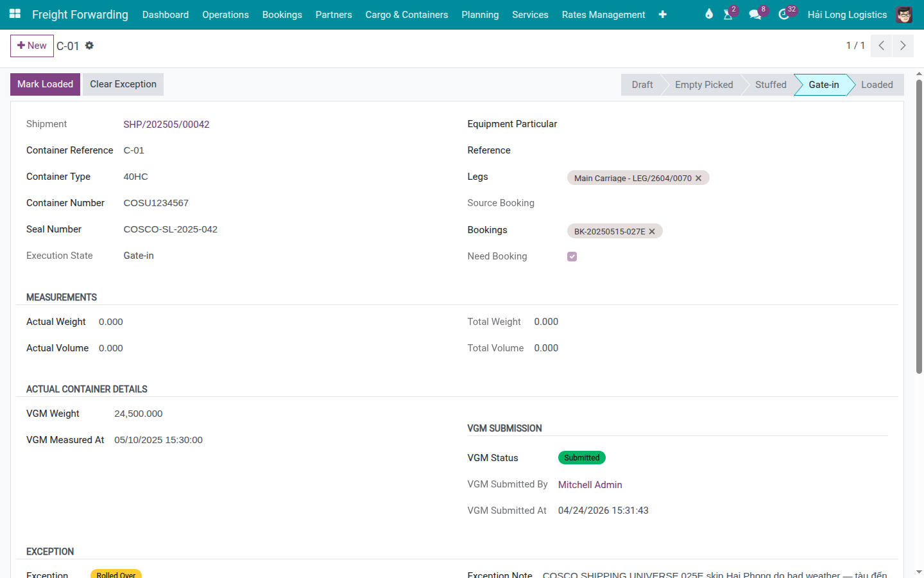The image size is (924, 578).
Task: Click the Exception Note text field
Action: point(715,574)
